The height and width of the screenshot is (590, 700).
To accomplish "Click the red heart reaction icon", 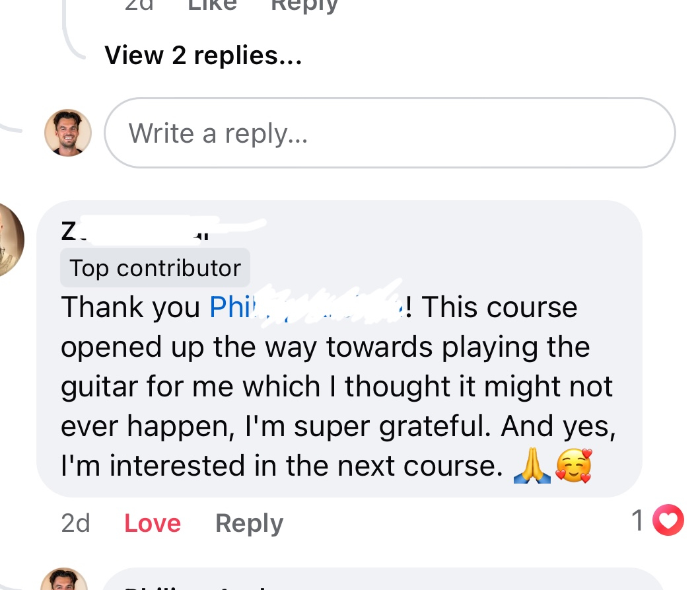I will click(668, 522).
